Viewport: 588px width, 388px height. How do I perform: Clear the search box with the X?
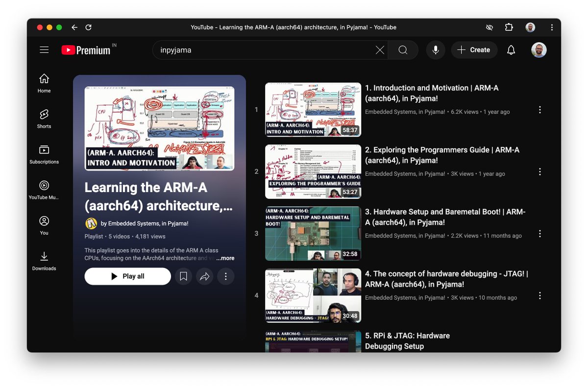pyautogui.click(x=380, y=49)
